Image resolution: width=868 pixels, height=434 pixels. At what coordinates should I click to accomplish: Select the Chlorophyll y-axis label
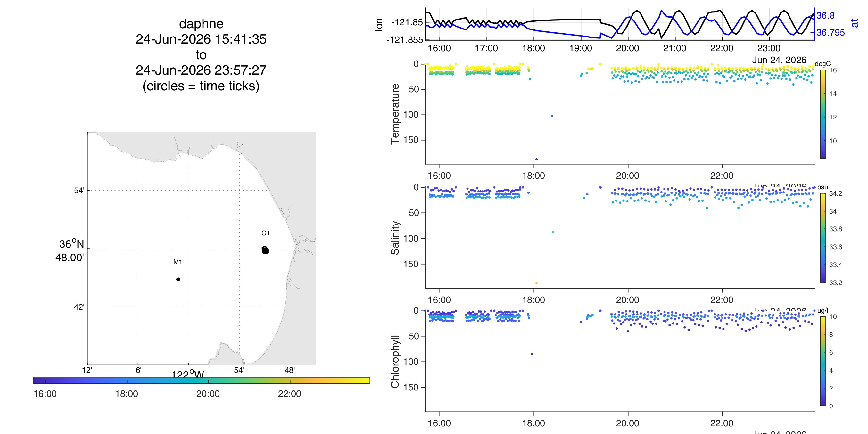coord(395,362)
